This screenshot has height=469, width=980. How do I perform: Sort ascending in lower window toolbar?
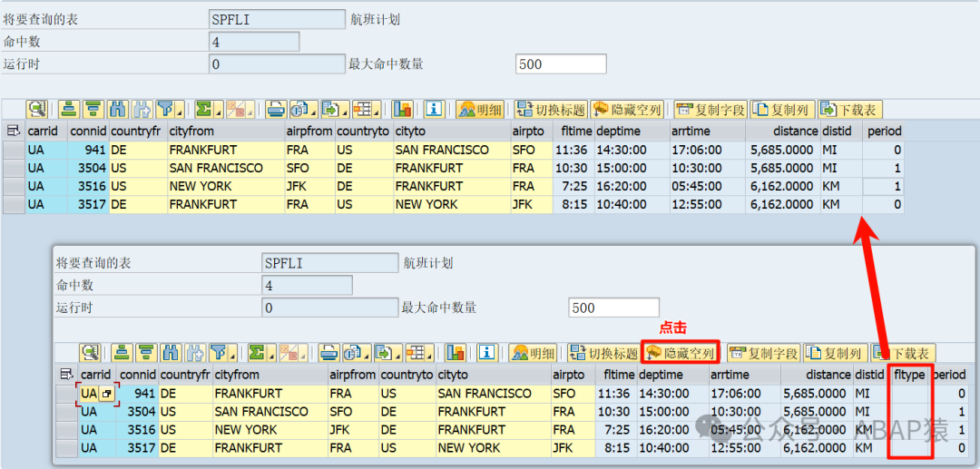click(x=122, y=353)
